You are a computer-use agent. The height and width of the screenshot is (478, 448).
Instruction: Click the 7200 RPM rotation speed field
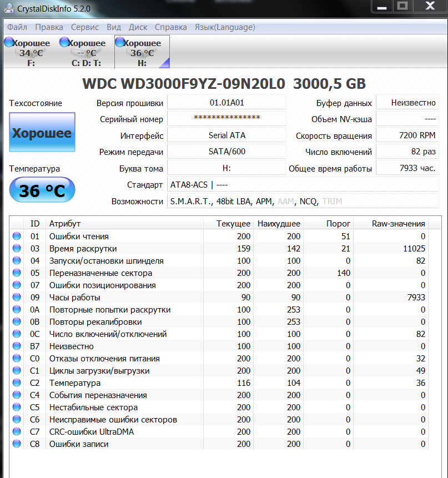pos(407,135)
